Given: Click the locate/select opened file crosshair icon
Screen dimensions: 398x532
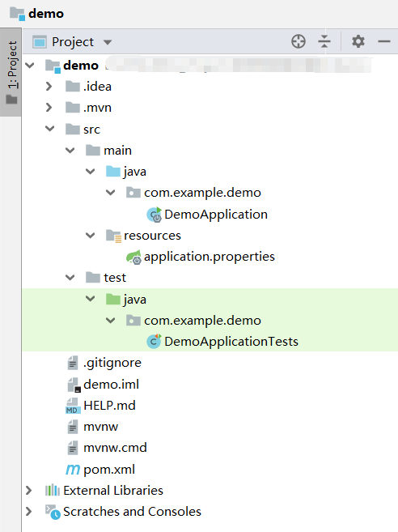Looking at the screenshot, I should click(298, 41).
